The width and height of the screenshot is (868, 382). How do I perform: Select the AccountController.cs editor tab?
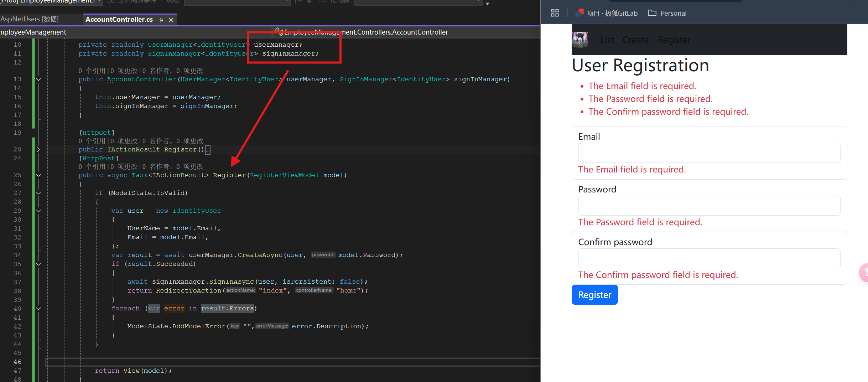coord(119,19)
